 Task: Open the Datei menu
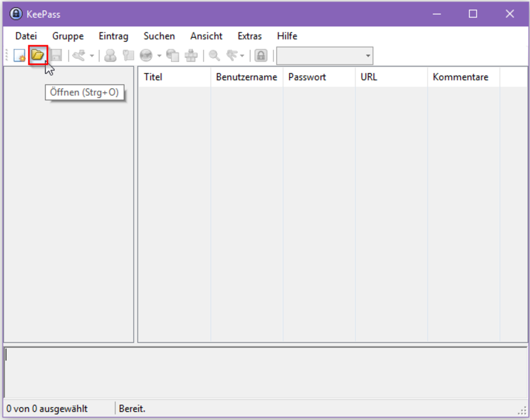tap(26, 36)
